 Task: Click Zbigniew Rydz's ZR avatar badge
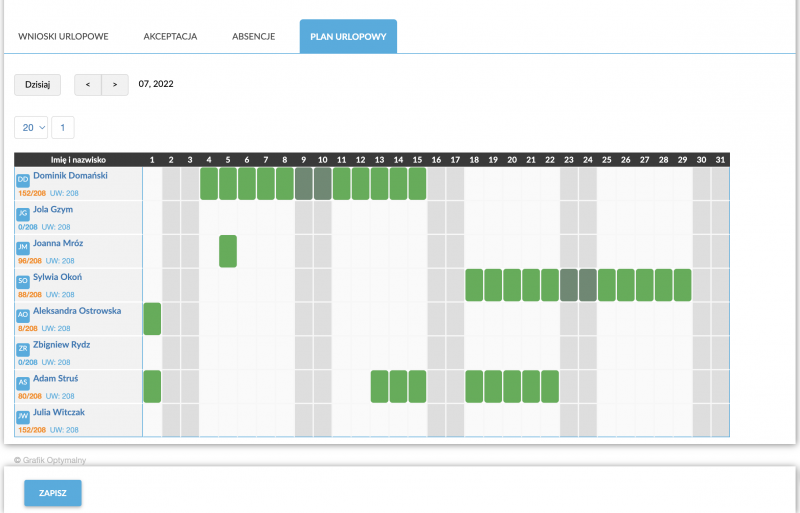coord(22,349)
